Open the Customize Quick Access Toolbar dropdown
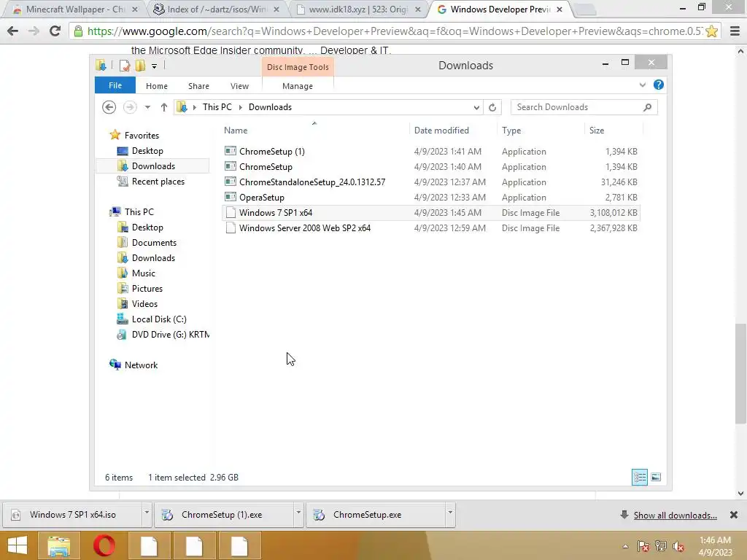This screenshot has width=747, height=560. (x=155, y=66)
